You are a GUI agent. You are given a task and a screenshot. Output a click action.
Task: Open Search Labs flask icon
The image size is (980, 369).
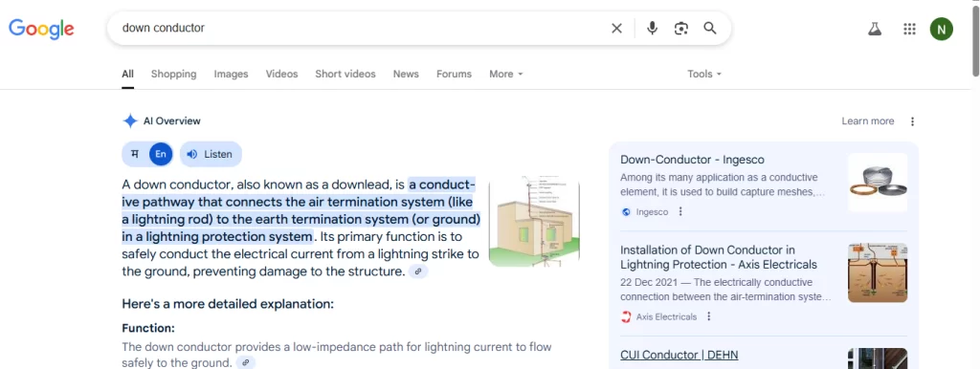[875, 29]
